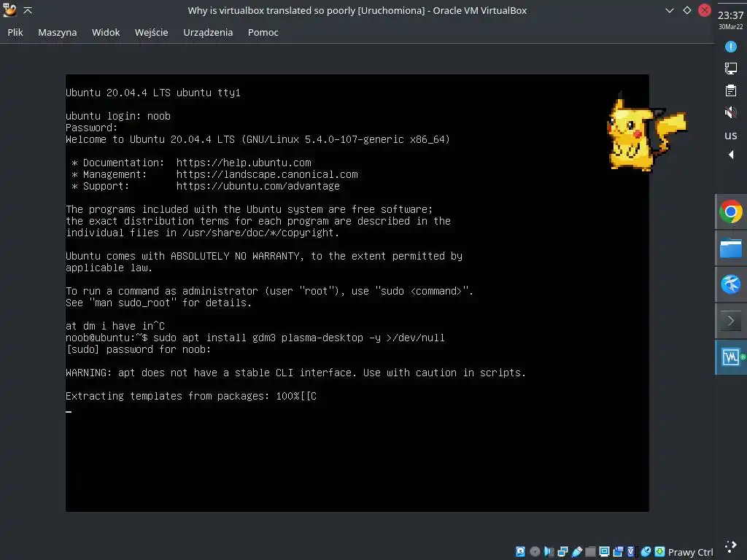
Task: Expand the hidden system tray icons arrow
Action: click(x=731, y=155)
